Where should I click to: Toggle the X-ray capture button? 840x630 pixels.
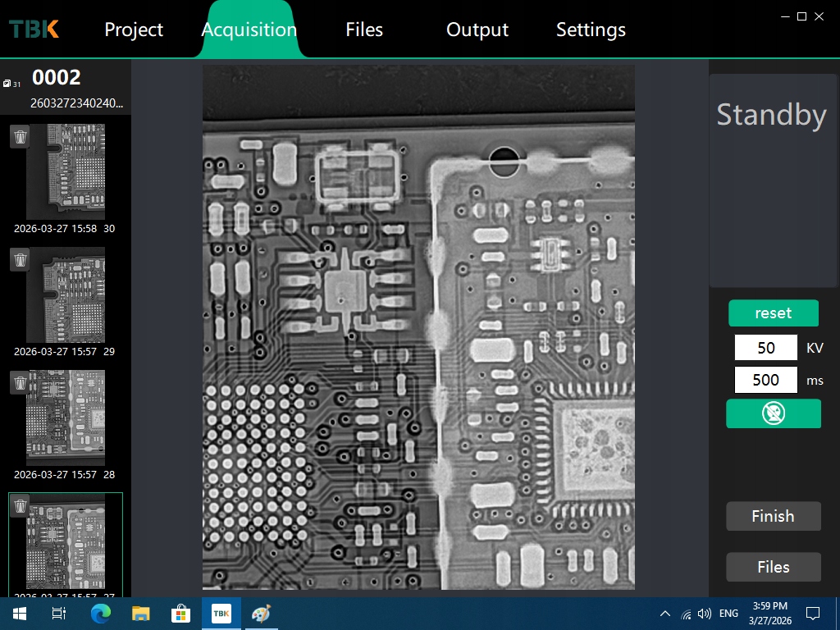click(773, 413)
